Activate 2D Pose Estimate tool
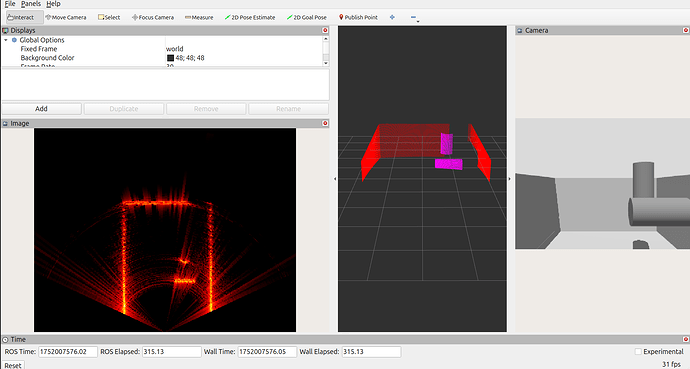Viewport: 690px width, 369px height. click(x=250, y=17)
